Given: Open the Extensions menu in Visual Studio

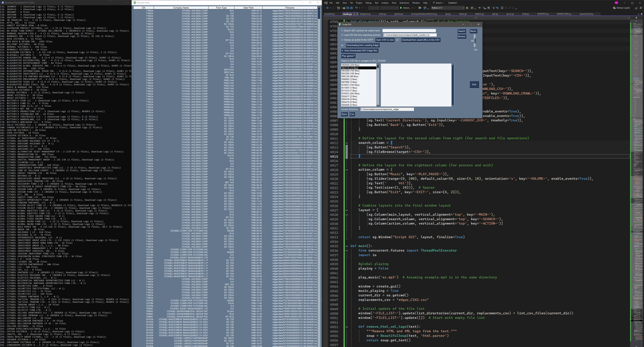Looking at the screenshot, I should click(404, 3).
